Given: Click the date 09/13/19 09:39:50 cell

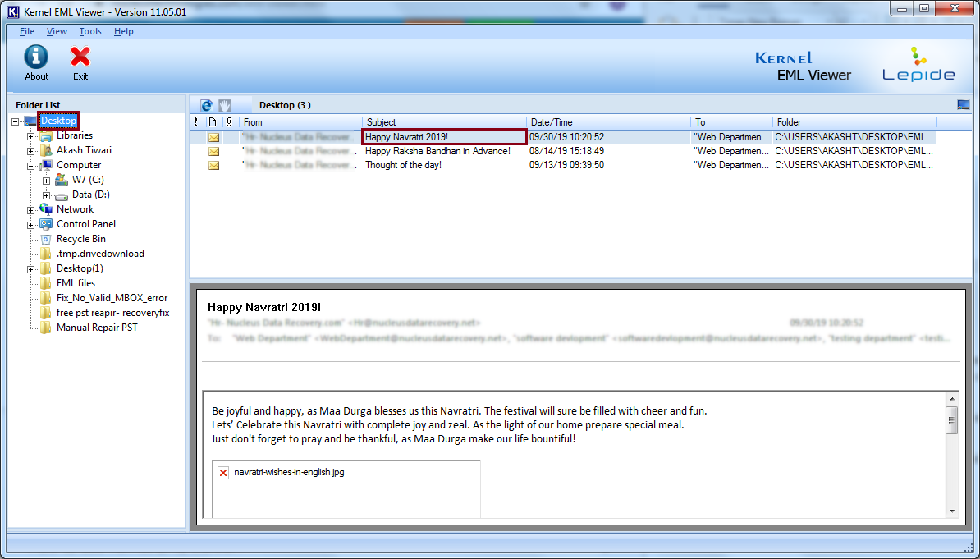Looking at the screenshot, I should [x=567, y=166].
